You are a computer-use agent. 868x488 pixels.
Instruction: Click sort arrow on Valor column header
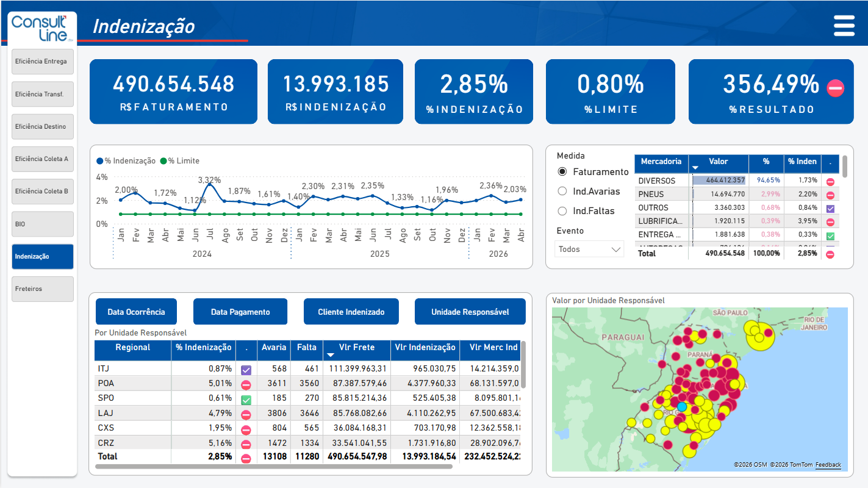pos(696,168)
